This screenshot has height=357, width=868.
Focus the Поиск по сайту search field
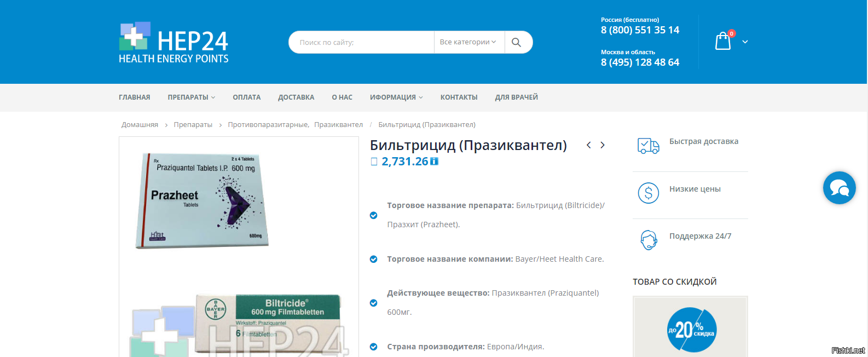point(362,42)
